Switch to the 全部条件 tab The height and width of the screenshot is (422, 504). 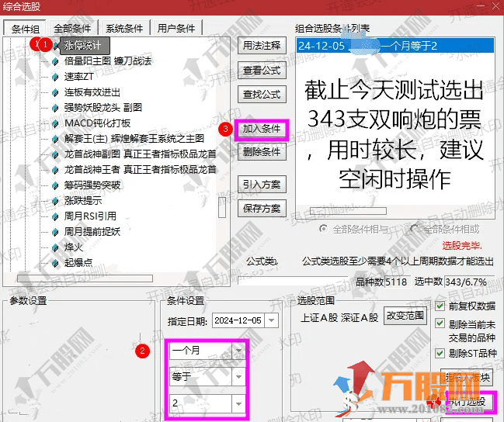(x=72, y=29)
